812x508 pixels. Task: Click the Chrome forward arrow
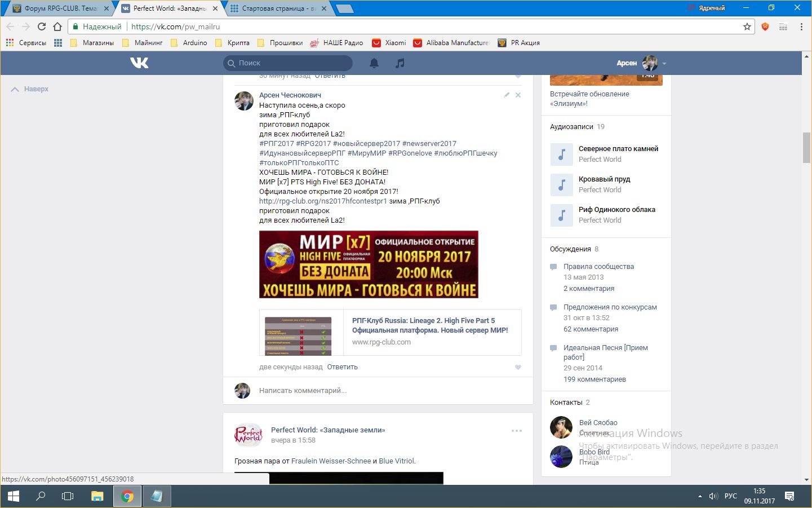point(26,26)
